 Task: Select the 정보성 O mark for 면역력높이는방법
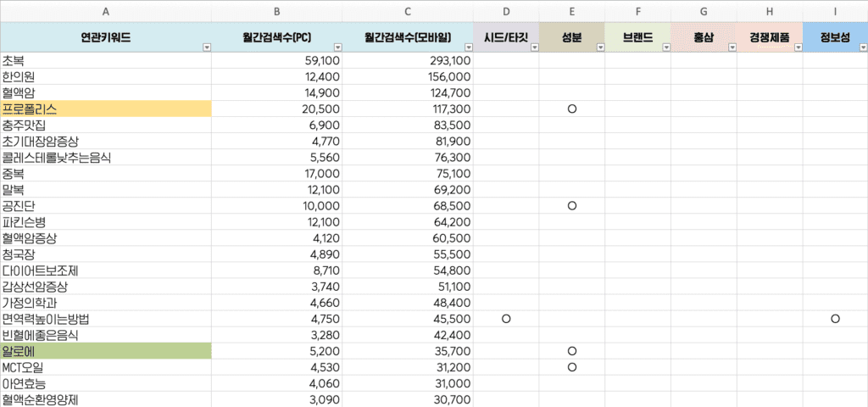[835, 319]
